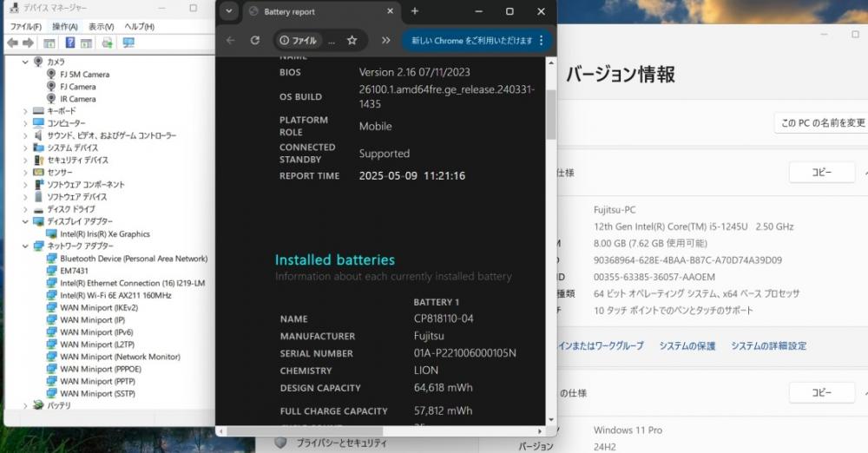The width and height of the screenshot is (868, 453).
Task: Click コピー button beside Windows specifications
Action: (821, 392)
